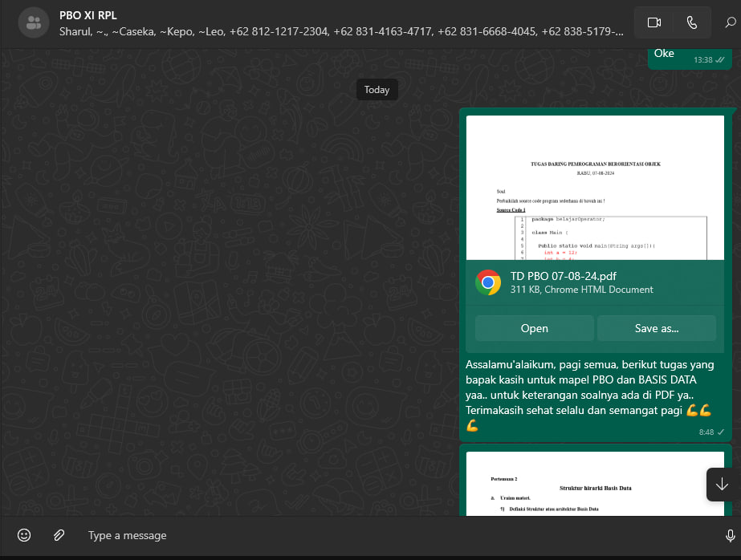Open the TD PBO 07-08-24.pdf file
The image size is (741, 560).
[x=535, y=328]
